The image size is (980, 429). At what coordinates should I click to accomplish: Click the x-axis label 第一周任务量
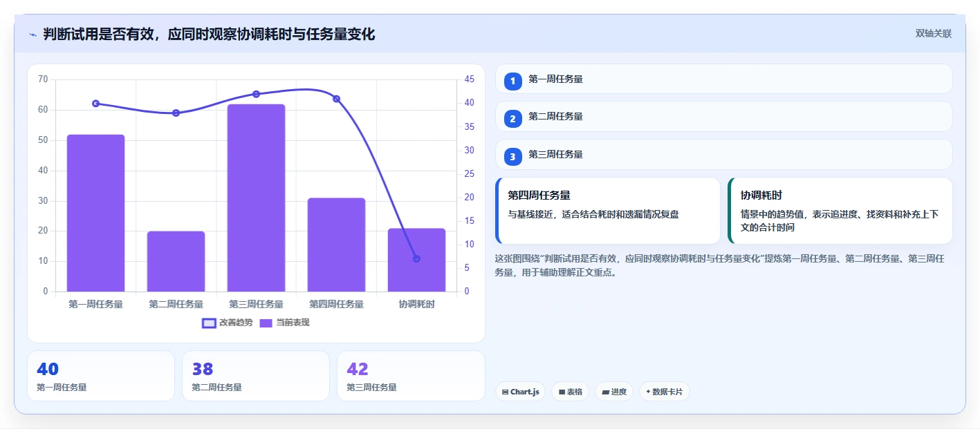(x=95, y=304)
